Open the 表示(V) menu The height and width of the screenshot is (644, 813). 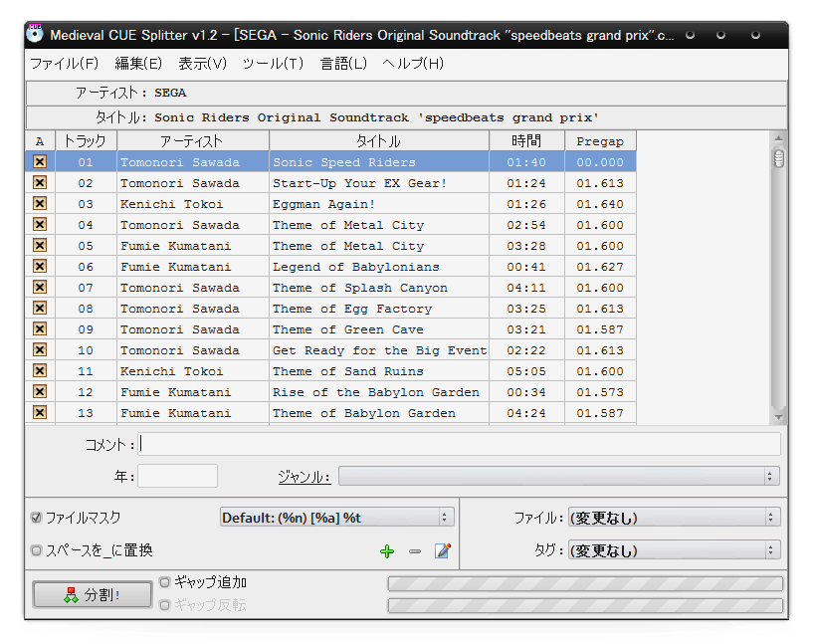[x=203, y=64]
